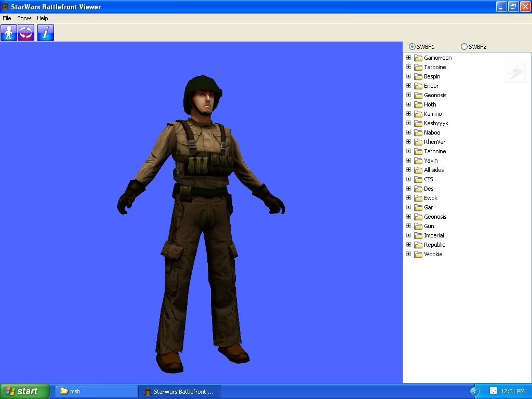Click the folder icon beside Des
This screenshot has height=399, width=532.
[418, 189]
